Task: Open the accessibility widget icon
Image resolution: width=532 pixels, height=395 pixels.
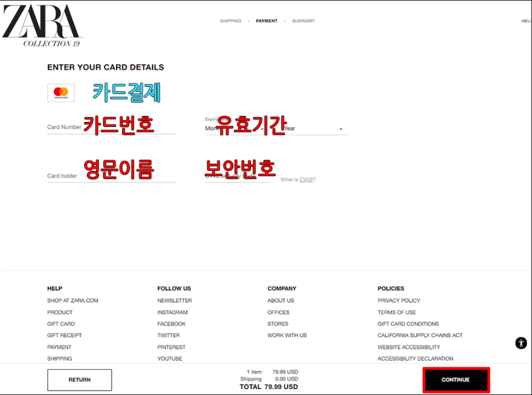Action: [521, 343]
